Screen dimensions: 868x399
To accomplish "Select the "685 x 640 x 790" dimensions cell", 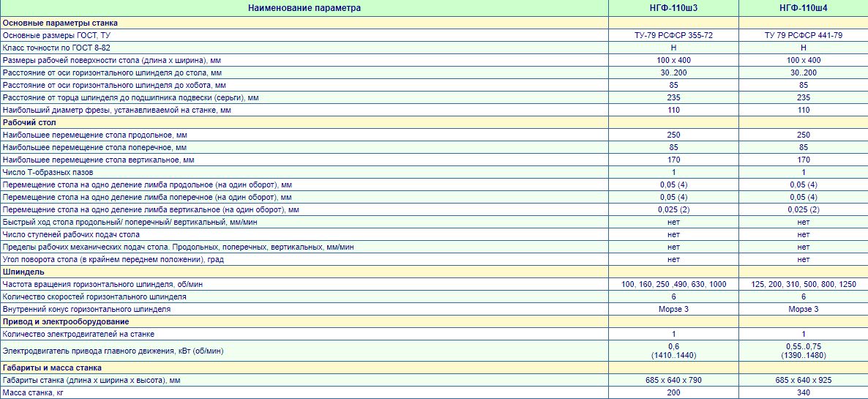I will point(674,380).
